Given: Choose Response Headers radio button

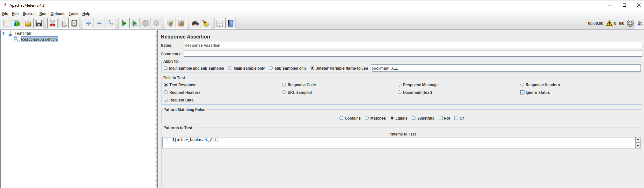Looking at the screenshot, I should 540,85.
